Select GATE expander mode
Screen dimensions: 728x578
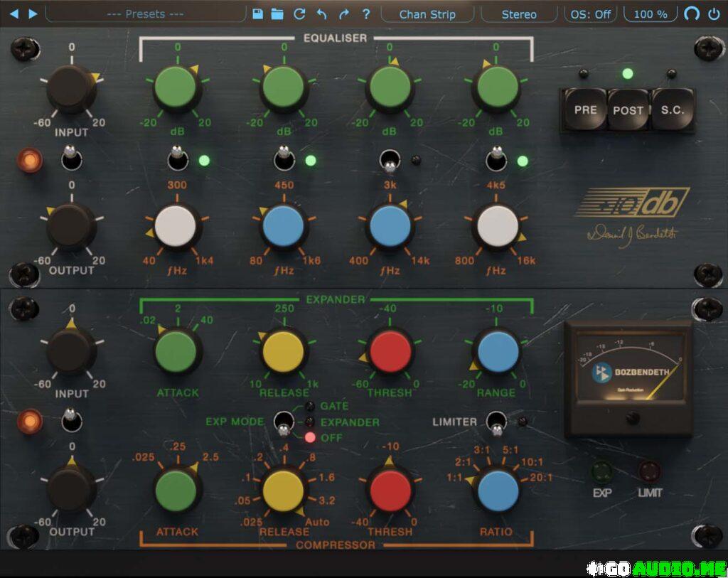click(334, 406)
